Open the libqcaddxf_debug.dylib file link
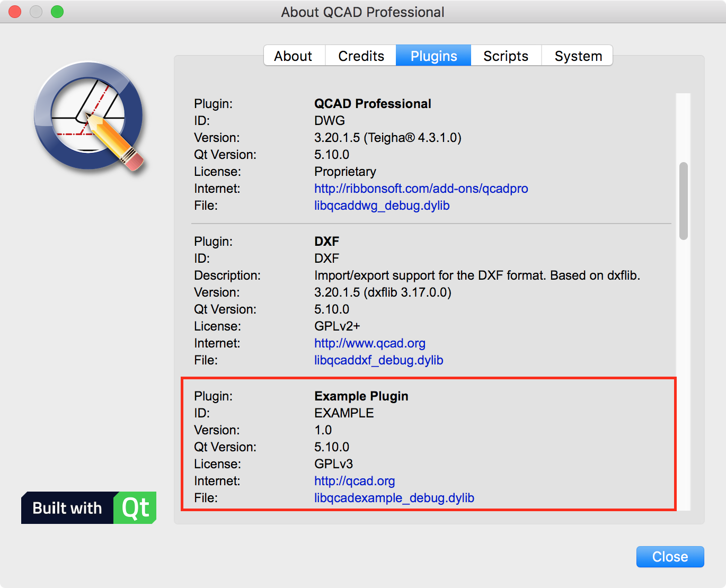The image size is (726, 588). [x=378, y=360]
